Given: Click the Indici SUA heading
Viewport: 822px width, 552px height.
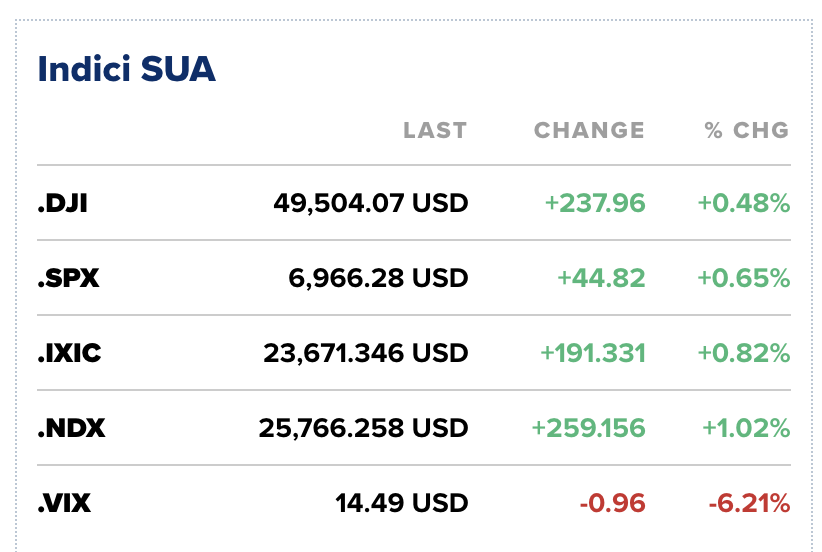Looking at the screenshot, I should (126, 70).
